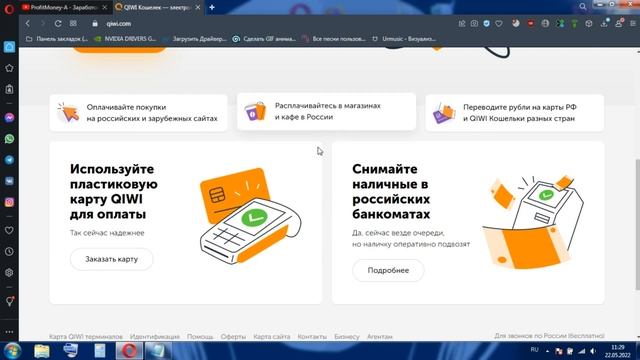Open the Оферты footer link
Image resolution: width=640 pixels, height=360 pixels.
(233, 337)
